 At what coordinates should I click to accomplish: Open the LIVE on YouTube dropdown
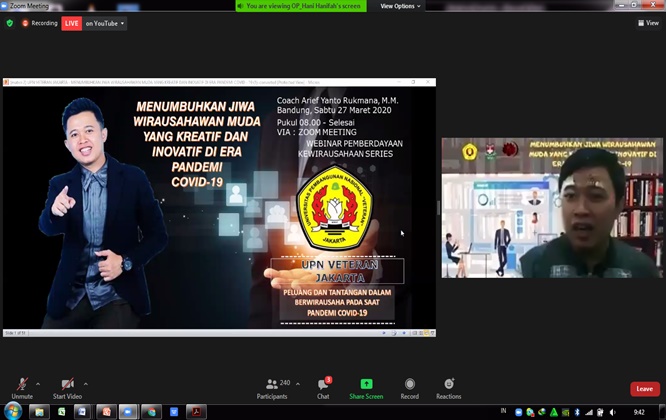[94, 23]
